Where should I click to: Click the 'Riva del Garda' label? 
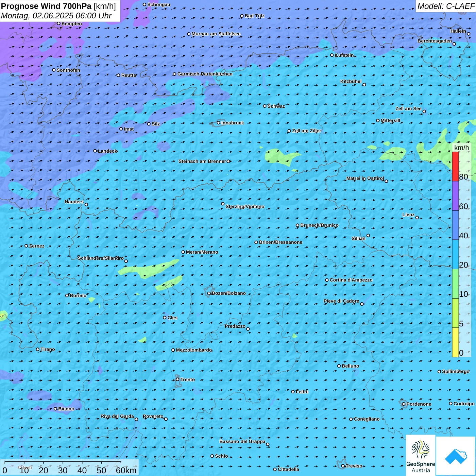117,416
